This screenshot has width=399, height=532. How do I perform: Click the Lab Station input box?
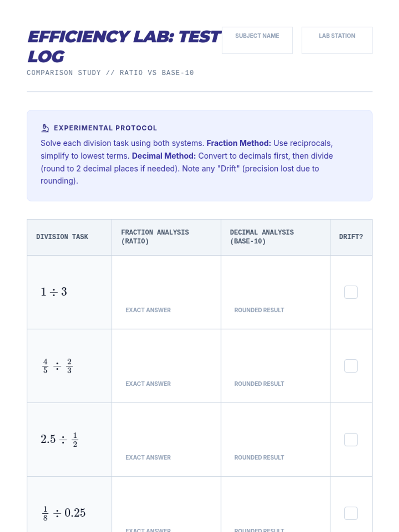[x=337, y=41]
